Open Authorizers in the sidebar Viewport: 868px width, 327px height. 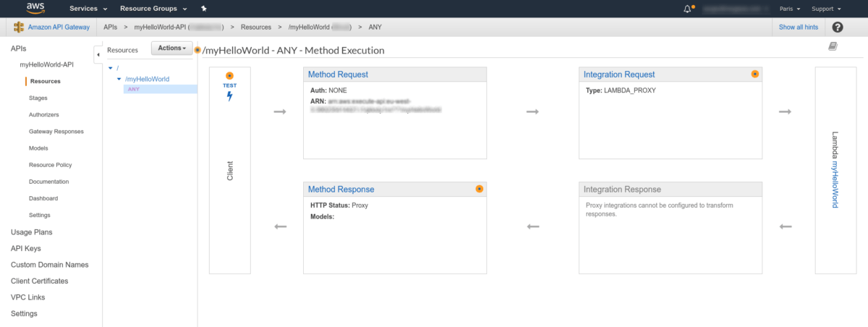point(44,114)
